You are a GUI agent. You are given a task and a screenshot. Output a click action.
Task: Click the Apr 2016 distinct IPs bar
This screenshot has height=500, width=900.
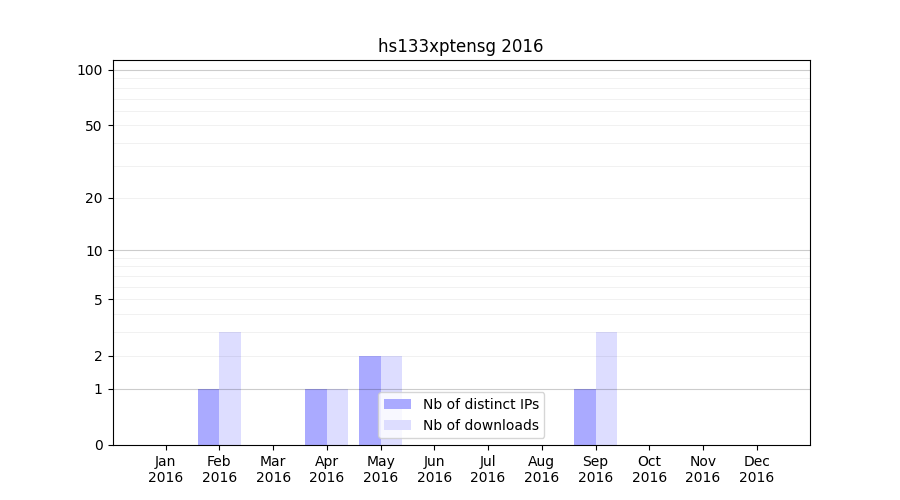(316, 417)
